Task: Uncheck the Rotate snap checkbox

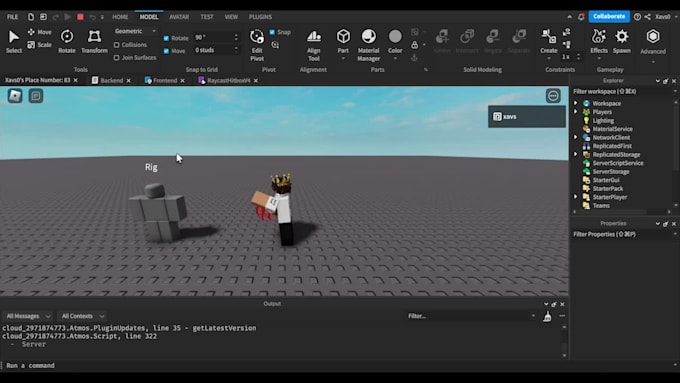Action: click(166, 38)
